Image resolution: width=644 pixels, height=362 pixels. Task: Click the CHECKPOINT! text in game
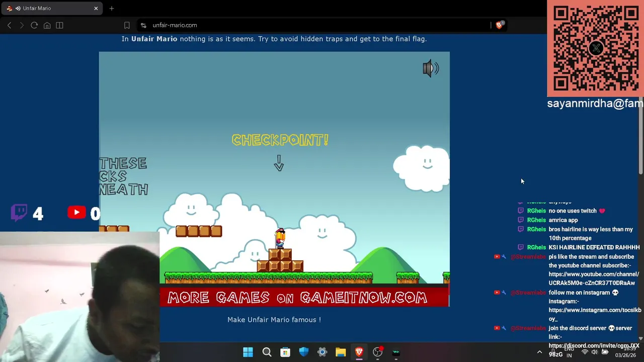[280, 140]
